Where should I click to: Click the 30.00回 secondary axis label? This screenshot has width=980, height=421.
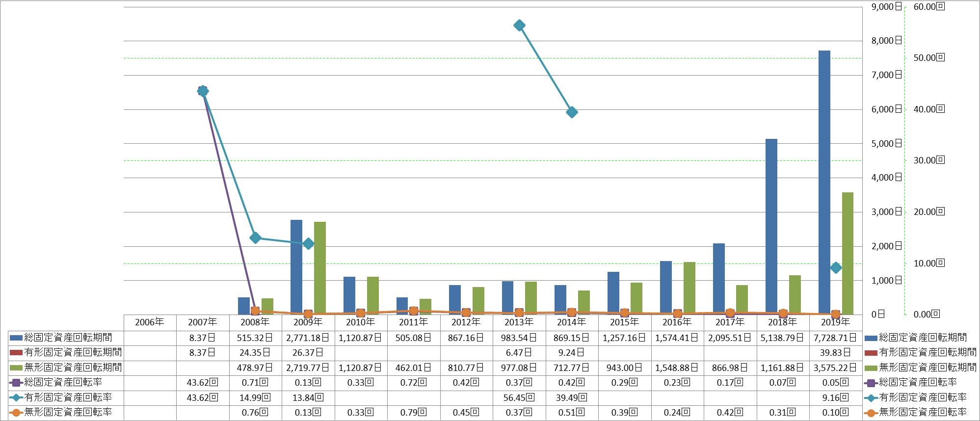click(929, 160)
